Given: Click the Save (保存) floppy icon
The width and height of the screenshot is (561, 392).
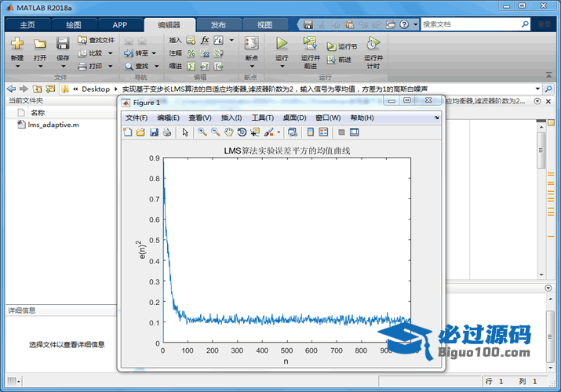Looking at the screenshot, I should pos(63,43).
